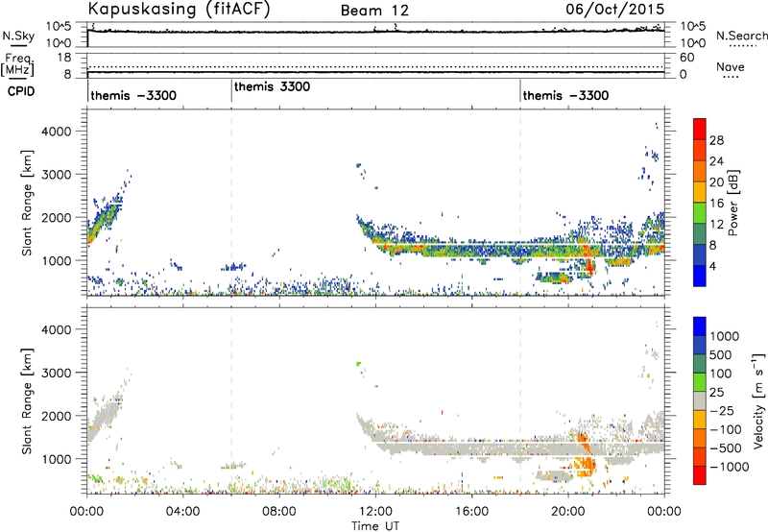Click the -500 label on the velocity colorbar

point(726,448)
